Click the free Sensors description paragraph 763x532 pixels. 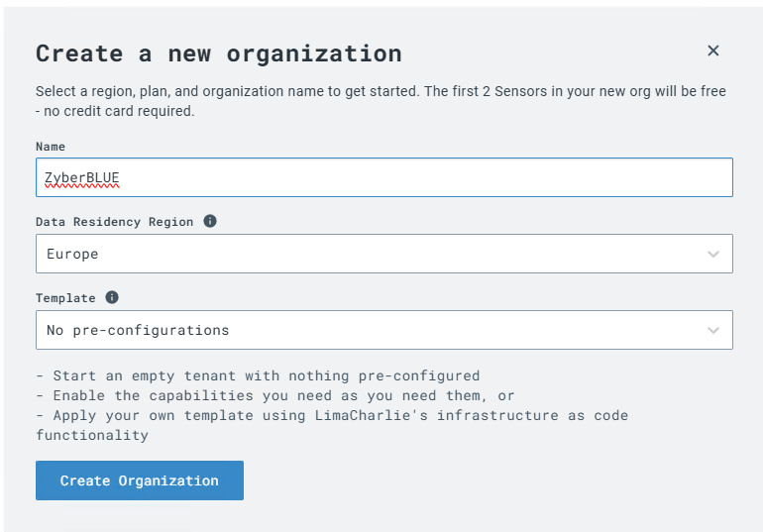coord(381,101)
